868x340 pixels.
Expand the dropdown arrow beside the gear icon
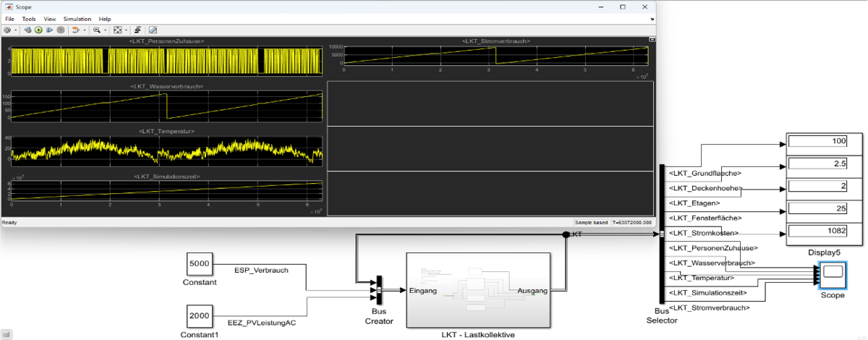(15, 30)
